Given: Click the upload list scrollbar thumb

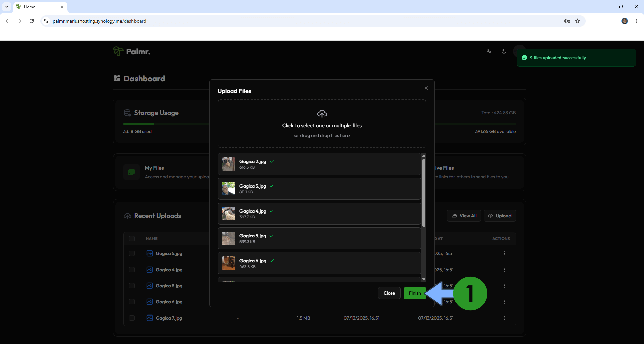Looking at the screenshot, I should point(424,193).
